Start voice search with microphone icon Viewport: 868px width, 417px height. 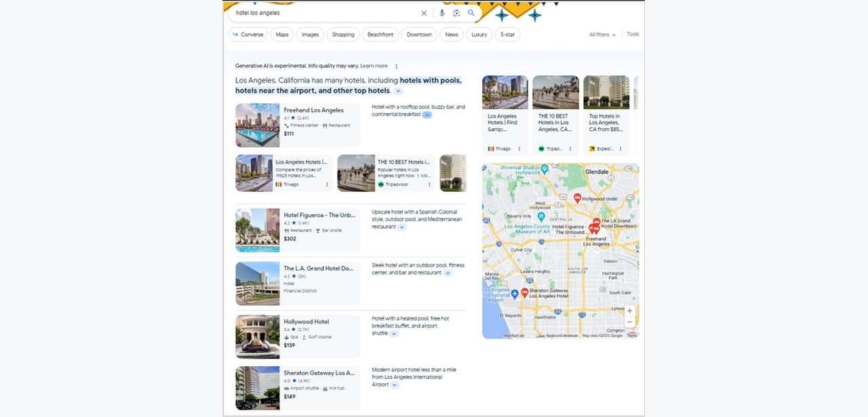pyautogui.click(x=442, y=13)
